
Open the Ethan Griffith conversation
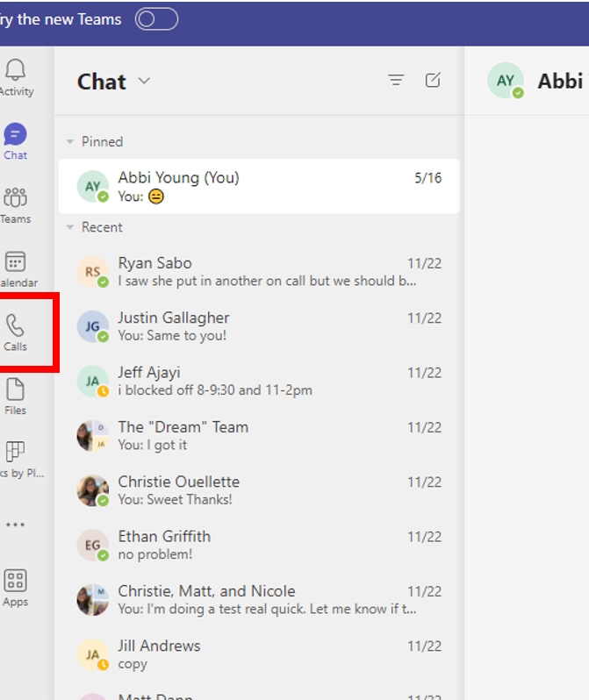point(259,545)
